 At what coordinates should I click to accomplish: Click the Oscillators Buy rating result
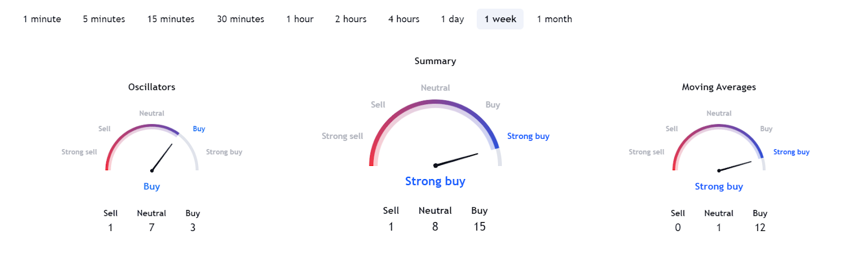(151, 186)
